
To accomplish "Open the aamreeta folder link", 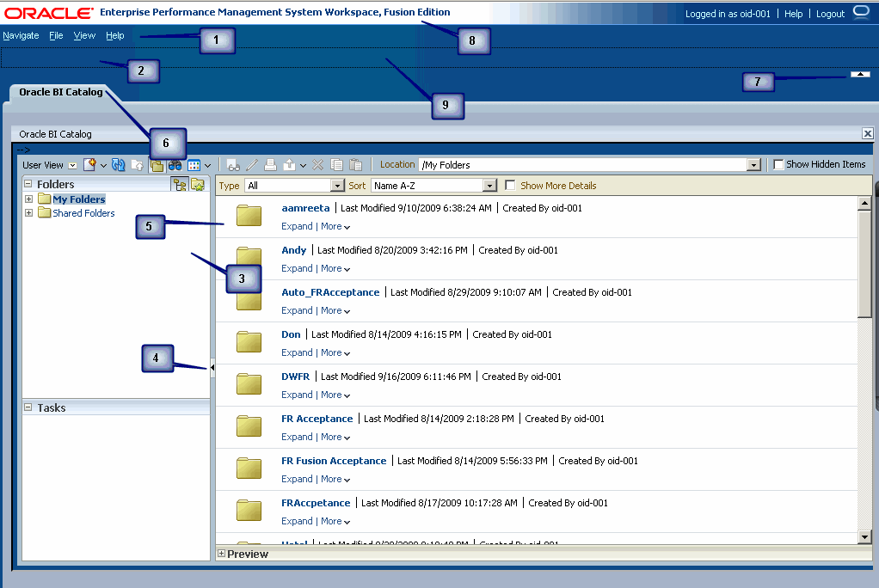I will (305, 208).
